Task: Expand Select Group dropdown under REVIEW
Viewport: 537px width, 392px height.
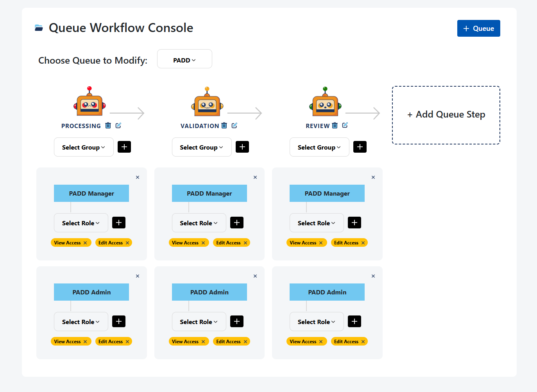Action: (319, 147)
